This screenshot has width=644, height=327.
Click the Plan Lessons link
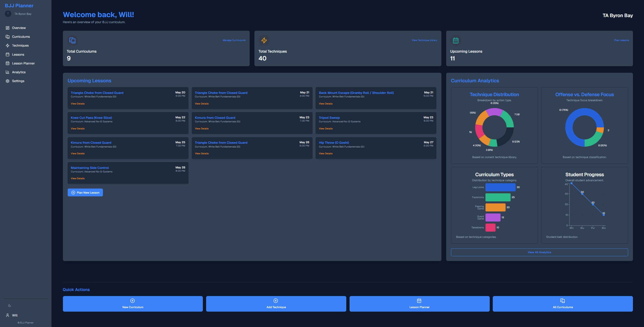click(x=622, y=40)
